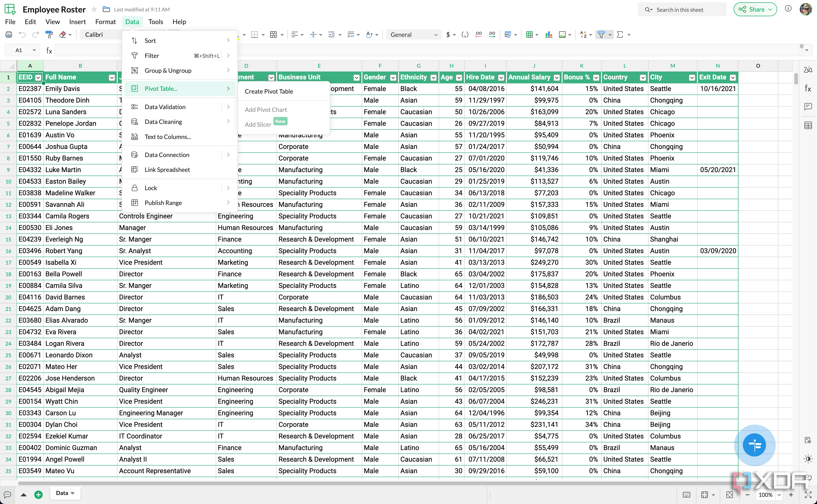Open the Gender column filter dropdown
The image size is (817, 504).
pos(393,78)
